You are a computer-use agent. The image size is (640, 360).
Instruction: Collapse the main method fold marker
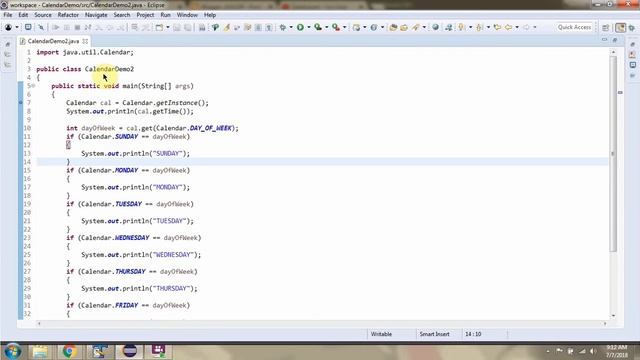pos(33,86)
